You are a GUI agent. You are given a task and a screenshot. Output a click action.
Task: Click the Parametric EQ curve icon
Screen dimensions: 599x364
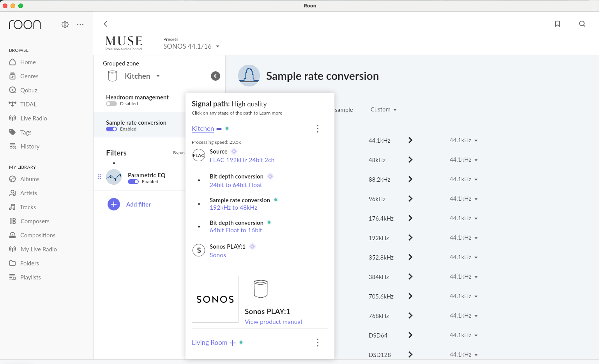click(114, 177)
